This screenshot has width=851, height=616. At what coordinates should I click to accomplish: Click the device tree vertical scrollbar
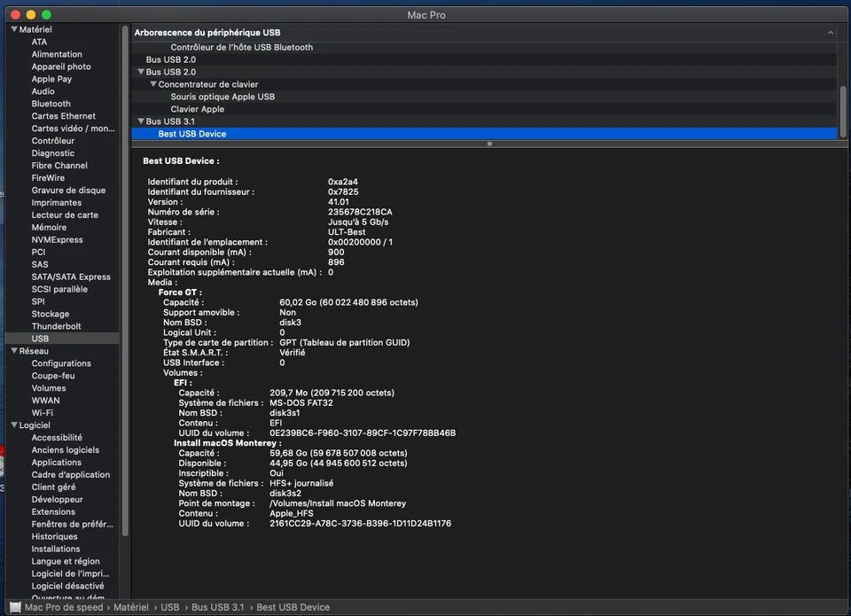coord(843,112)
